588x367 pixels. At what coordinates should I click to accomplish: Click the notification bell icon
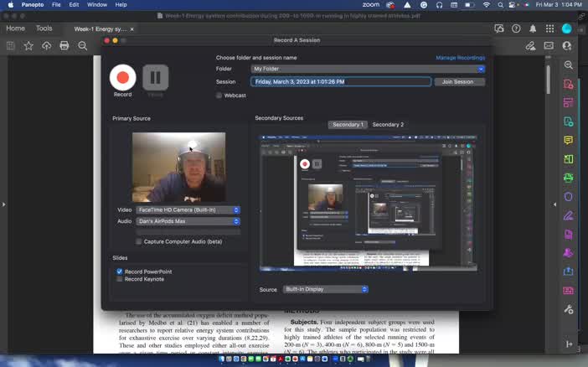(x=533, y=28)
